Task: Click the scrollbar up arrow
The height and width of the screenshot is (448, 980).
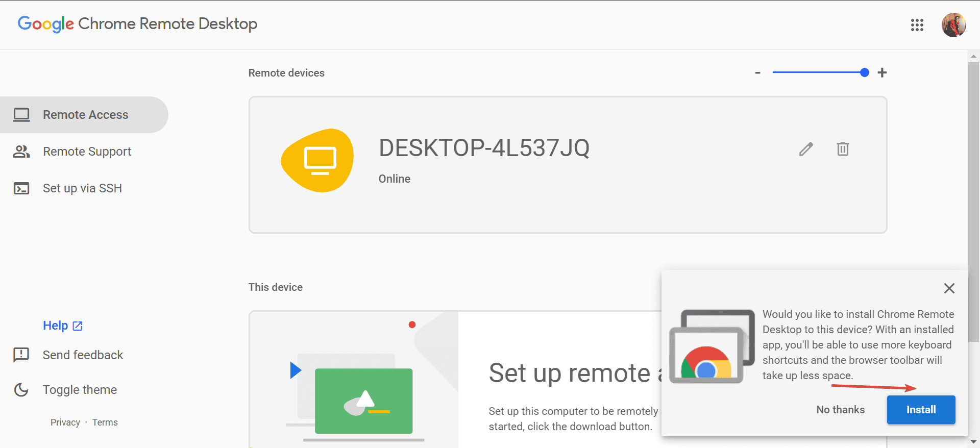Action: click(x=973, y=56)
